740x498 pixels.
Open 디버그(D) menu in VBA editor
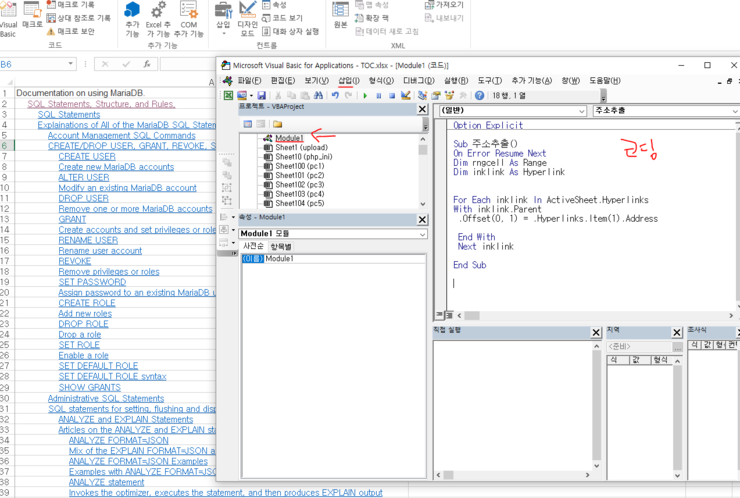click(x=419, y=81)
